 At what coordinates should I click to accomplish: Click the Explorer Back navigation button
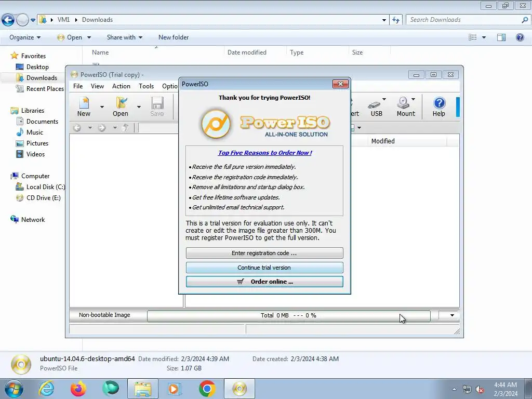(x=8, y=20)
